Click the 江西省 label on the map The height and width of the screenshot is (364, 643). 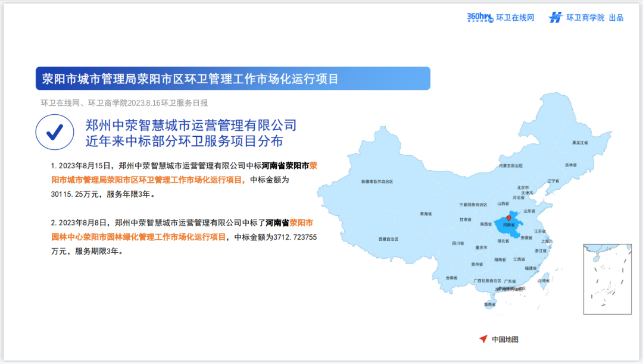pyautogui.click(x=519, y=259)
